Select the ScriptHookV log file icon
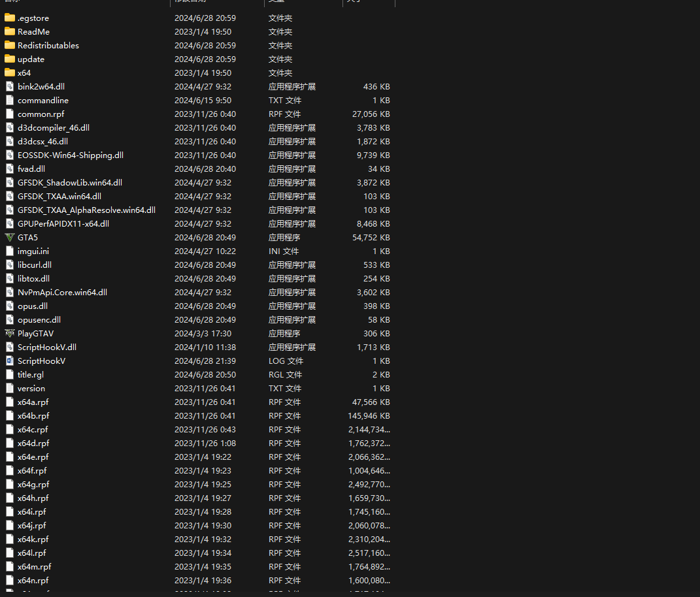The width and height of the screenshot is (700, 597). (10, 361)
